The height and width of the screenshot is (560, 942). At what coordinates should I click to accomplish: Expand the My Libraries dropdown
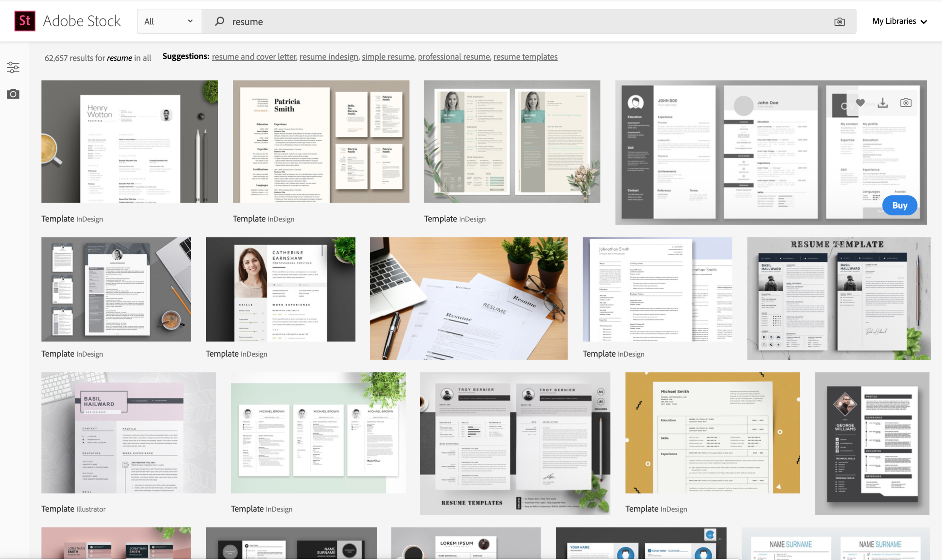(x=899, y=21)
